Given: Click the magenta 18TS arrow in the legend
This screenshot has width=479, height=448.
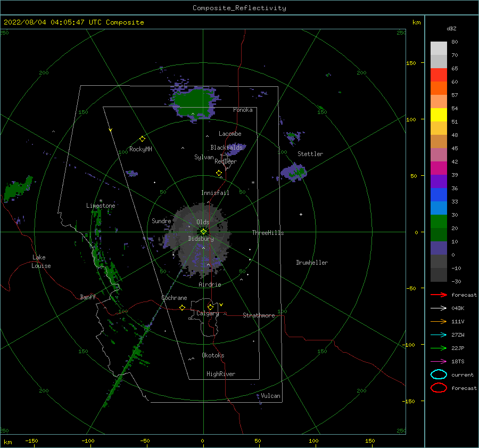Looking at the screenshot, I should [x=439, y=362].
